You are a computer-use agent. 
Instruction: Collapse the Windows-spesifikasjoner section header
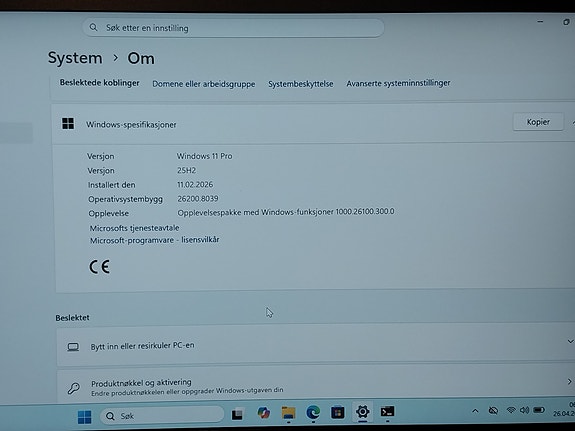tap(314, 124)
